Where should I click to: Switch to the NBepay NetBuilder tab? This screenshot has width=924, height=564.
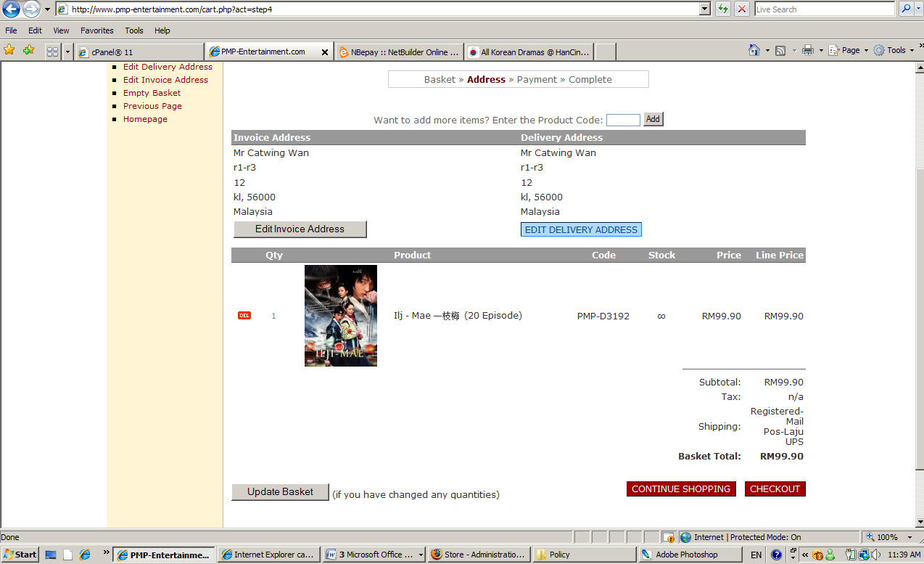pyautogui.click(x=399, y=52)
